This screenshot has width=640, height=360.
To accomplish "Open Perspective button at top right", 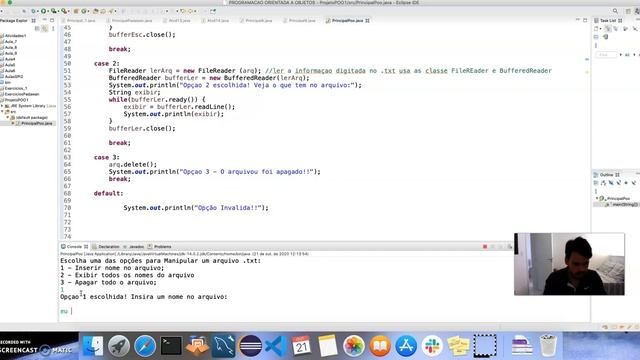I will click(628, 11).
